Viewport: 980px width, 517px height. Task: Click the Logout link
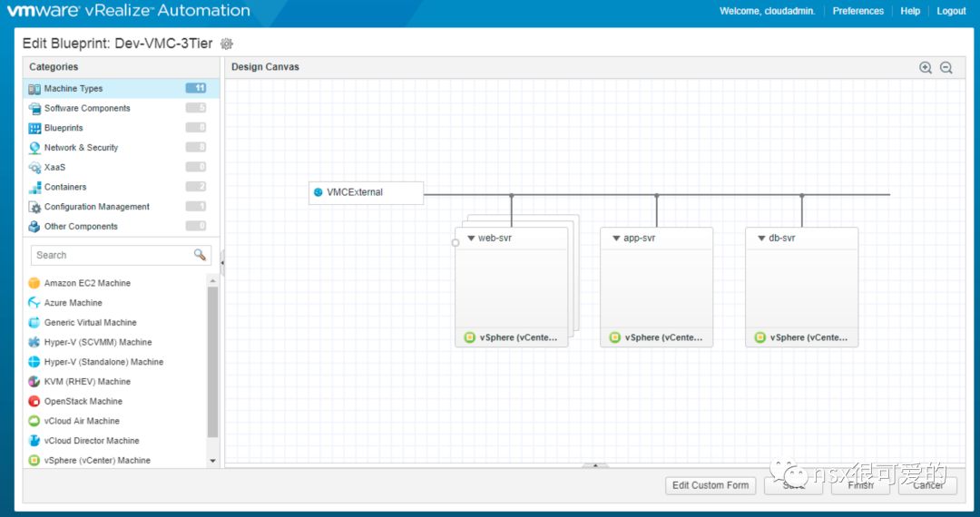pyautogui.click(x=951, y=11)
